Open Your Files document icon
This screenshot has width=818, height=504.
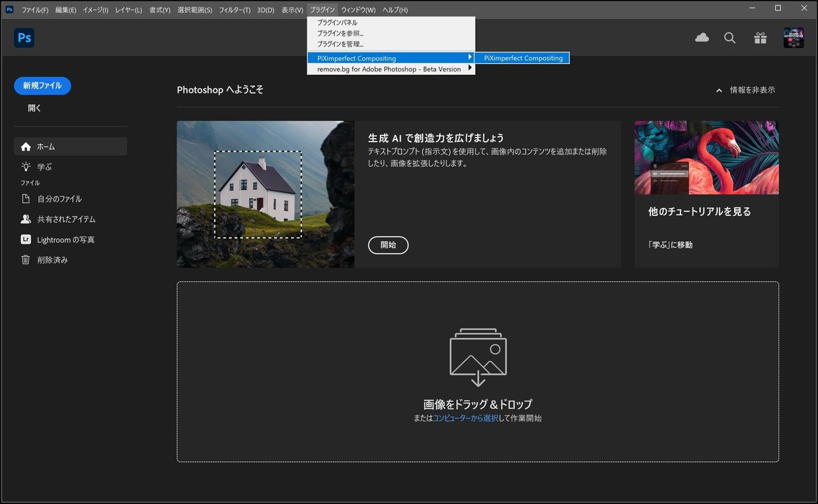(26, 199)
